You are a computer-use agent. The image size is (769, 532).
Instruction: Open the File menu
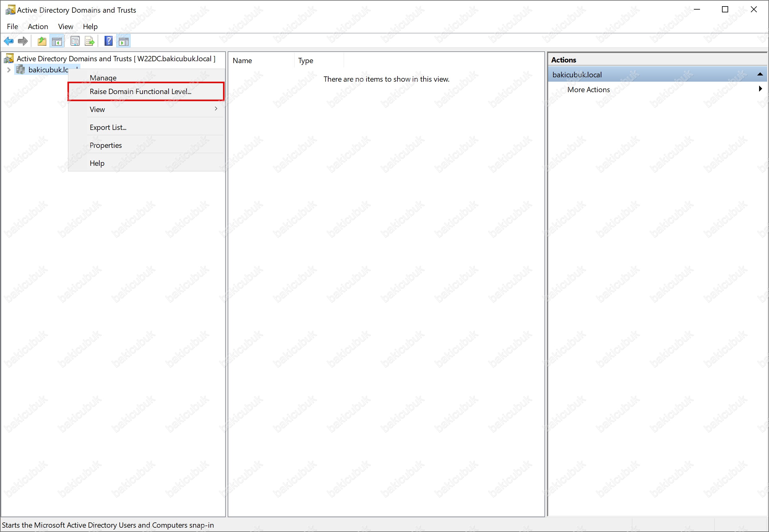[x=12, y=27]
